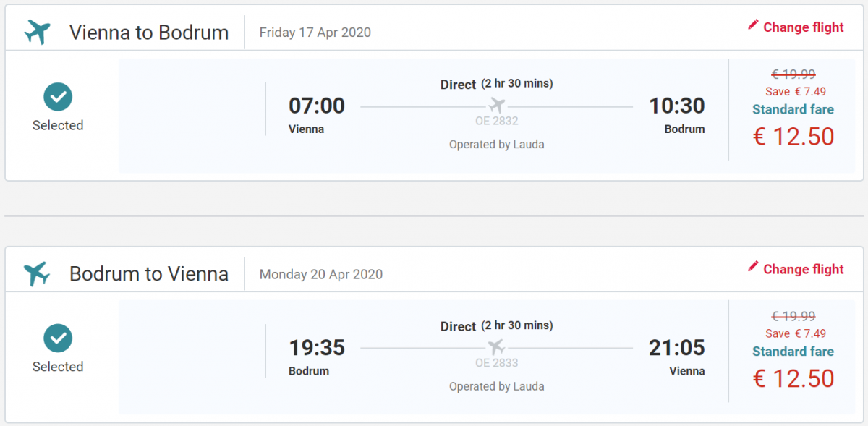Select the €12.50 Standard fare on return flight
The width and height of the screenshot is (868, 426).
pos(793,378)
